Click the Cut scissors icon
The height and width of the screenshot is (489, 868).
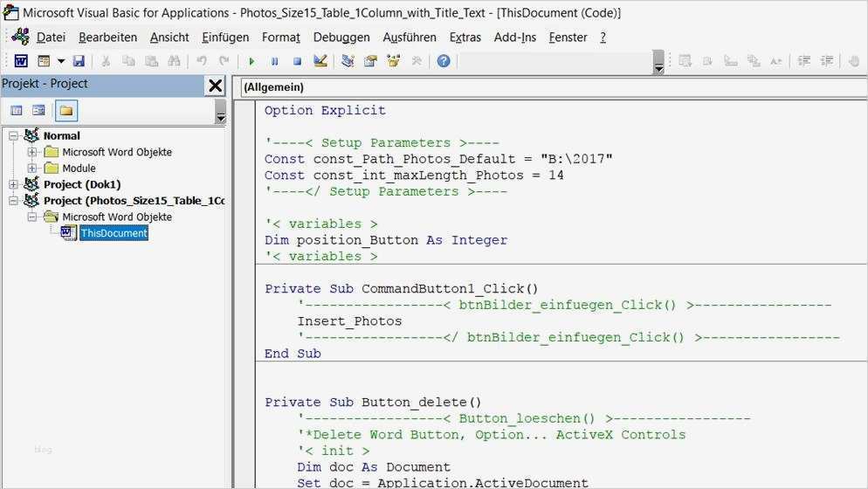coord(105,61)
